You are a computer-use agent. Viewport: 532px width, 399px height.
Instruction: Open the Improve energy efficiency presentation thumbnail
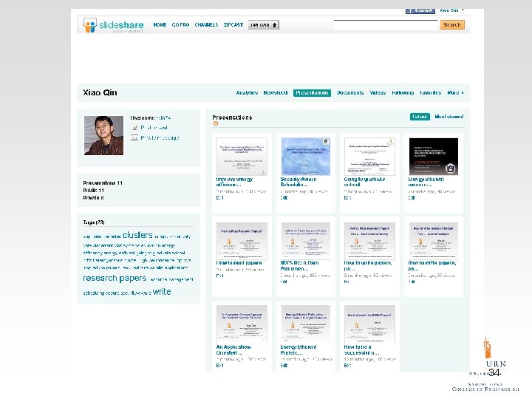pos(242,157)
